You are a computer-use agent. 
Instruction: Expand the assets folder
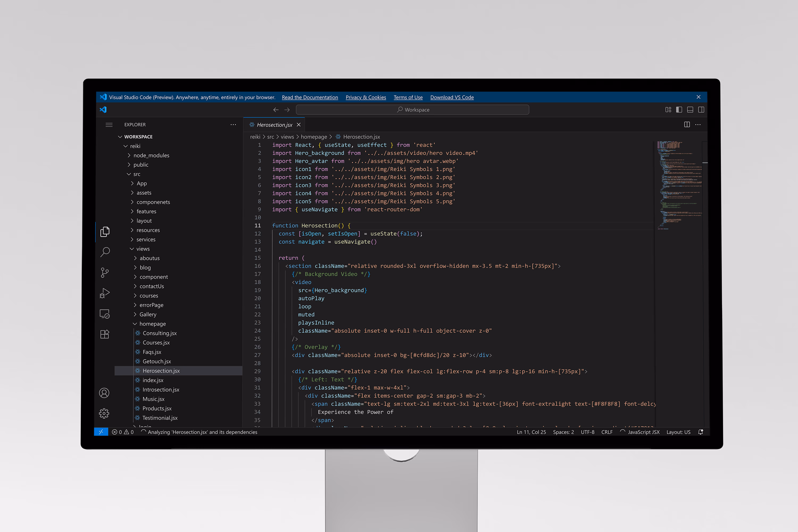(144, 193)
